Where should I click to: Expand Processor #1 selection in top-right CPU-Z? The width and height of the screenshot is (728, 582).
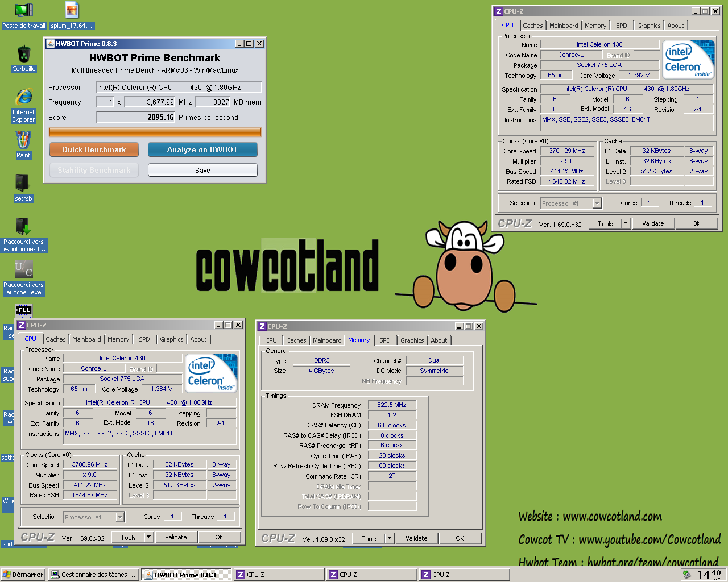(x=597, y=203)
